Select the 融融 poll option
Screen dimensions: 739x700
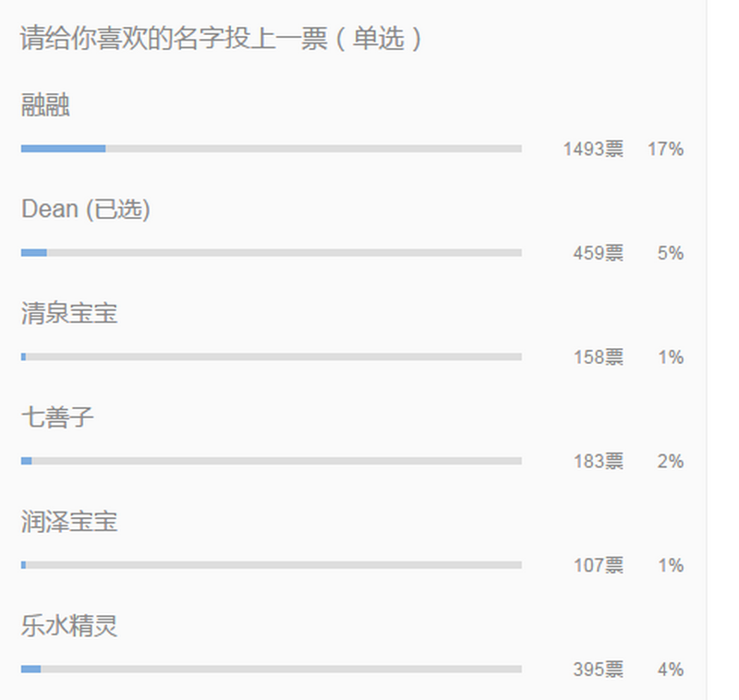46,105
